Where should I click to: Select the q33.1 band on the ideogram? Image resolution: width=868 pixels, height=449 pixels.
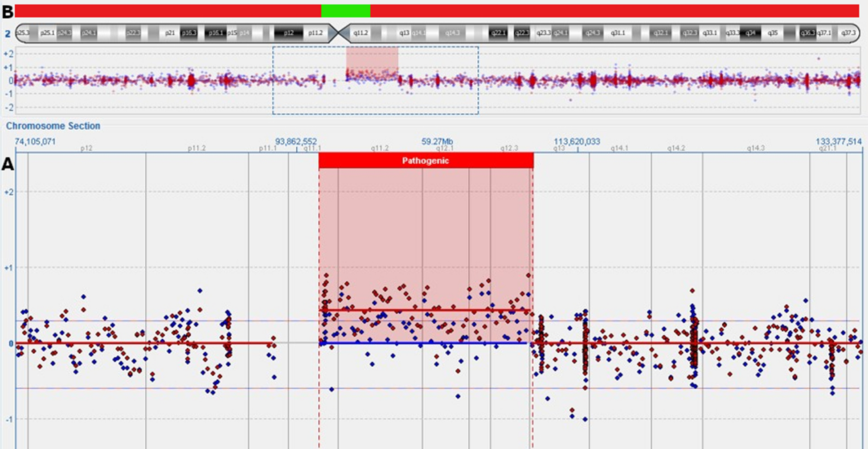[x=709, y=33]
